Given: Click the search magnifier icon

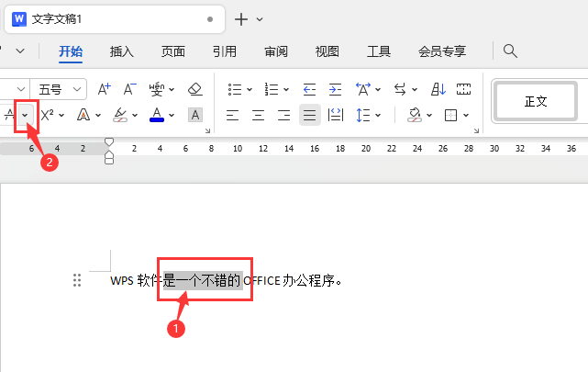Looking at the screenshot, I should [x=510, y=51].
